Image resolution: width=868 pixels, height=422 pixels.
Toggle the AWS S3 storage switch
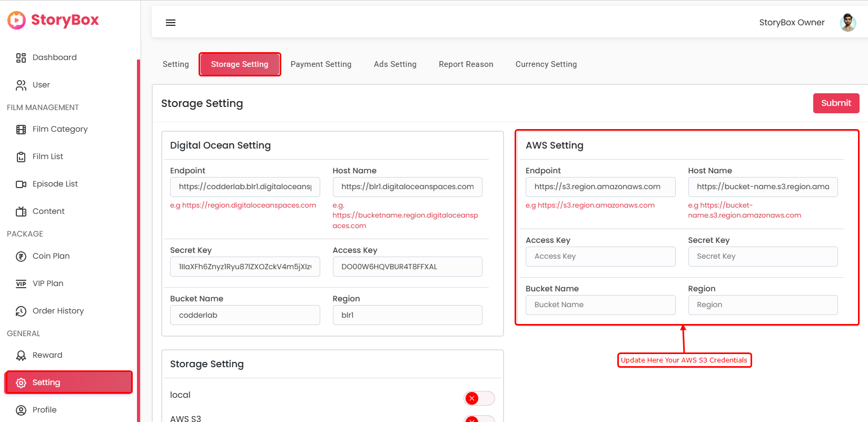pyautogui.click(x=479, y=418)
